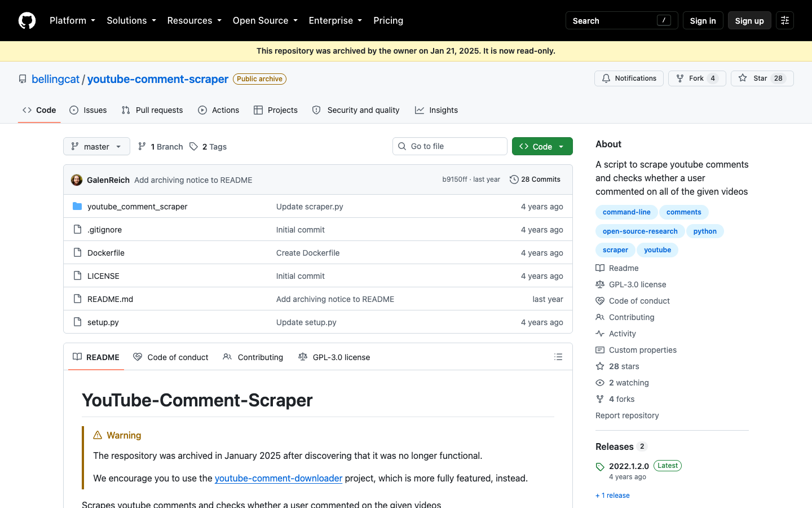Image resolution: width=812 pixels, height=508 pixels.
Task: Open the setup.py file
Action: (103, 322)
